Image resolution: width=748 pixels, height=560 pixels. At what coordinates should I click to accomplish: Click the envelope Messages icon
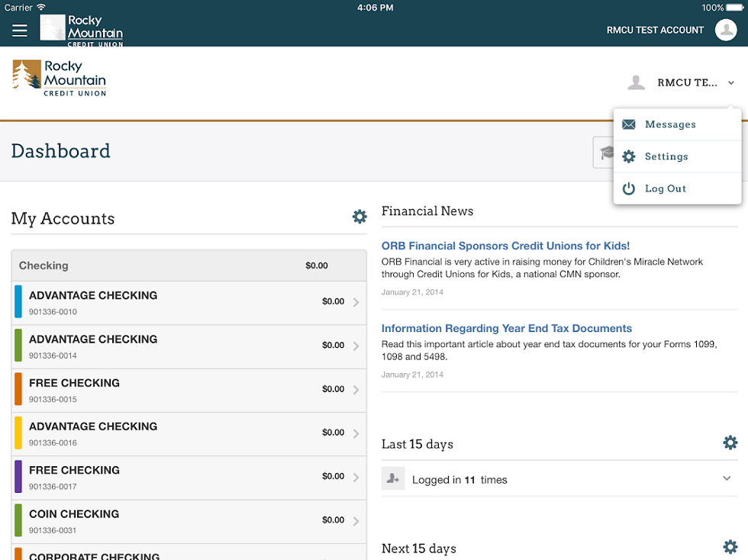[x=629, y=124]
